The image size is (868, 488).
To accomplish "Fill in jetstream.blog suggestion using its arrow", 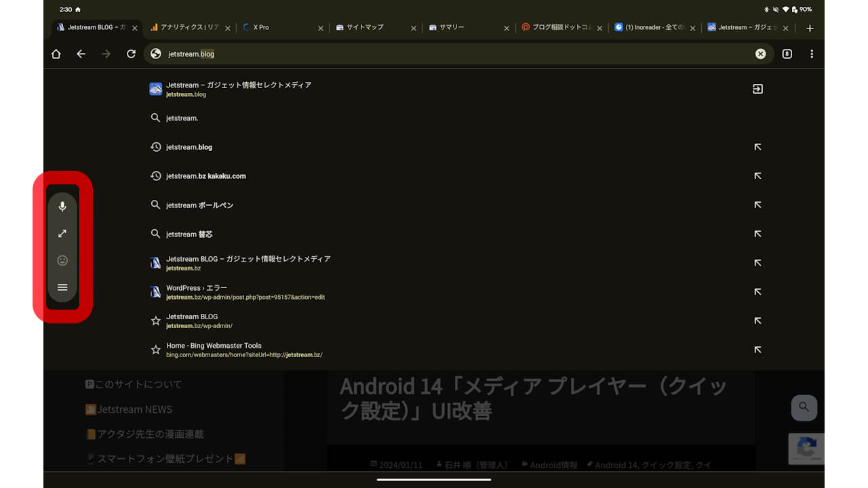I will pyautogui.click(x=757, y=147).
